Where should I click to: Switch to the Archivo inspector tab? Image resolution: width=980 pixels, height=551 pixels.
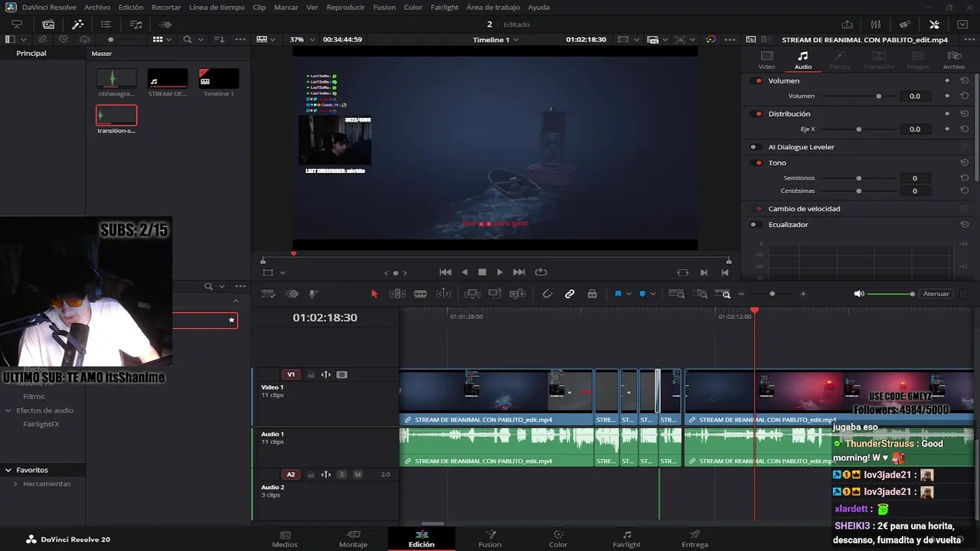click(954, 60)
